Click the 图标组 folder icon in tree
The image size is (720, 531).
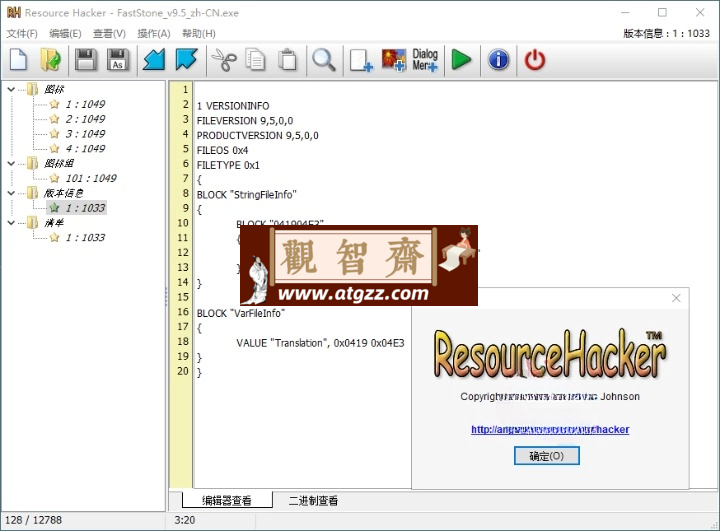click(33, 163)
